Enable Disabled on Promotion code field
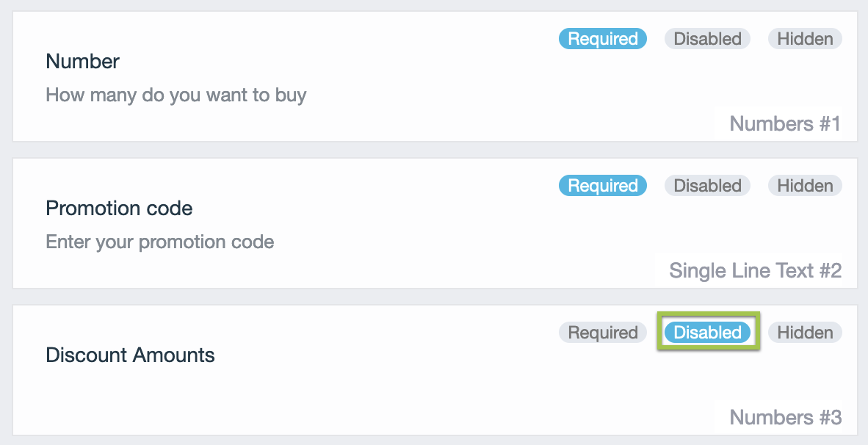 (707, 186)
